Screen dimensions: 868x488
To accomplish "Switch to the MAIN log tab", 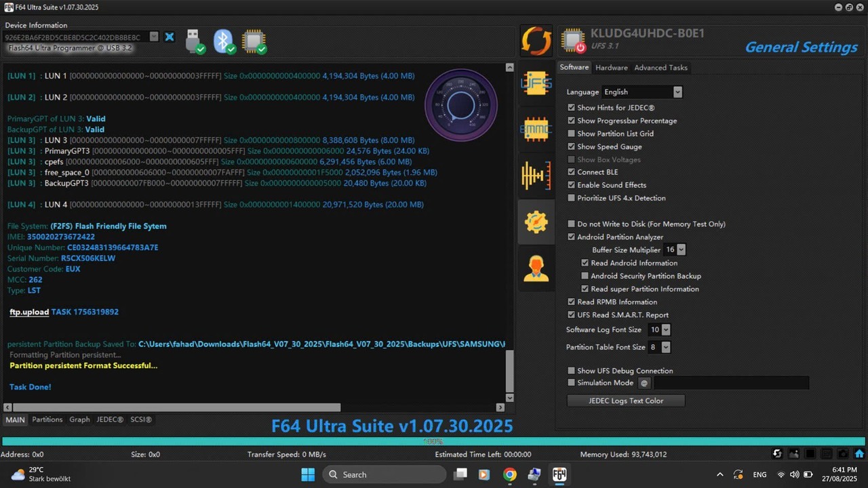I will pos(15,420).
